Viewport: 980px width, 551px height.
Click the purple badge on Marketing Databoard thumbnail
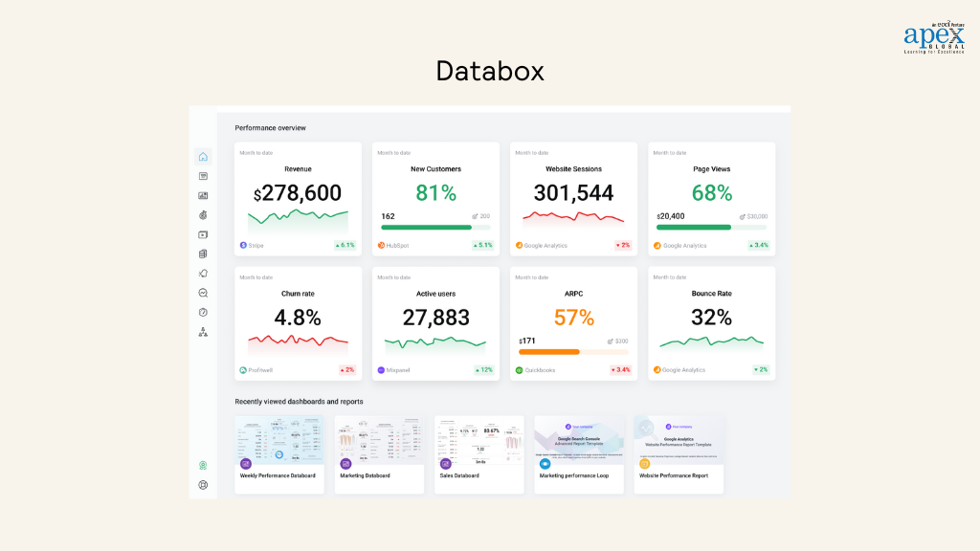click(x=345, y=464)
